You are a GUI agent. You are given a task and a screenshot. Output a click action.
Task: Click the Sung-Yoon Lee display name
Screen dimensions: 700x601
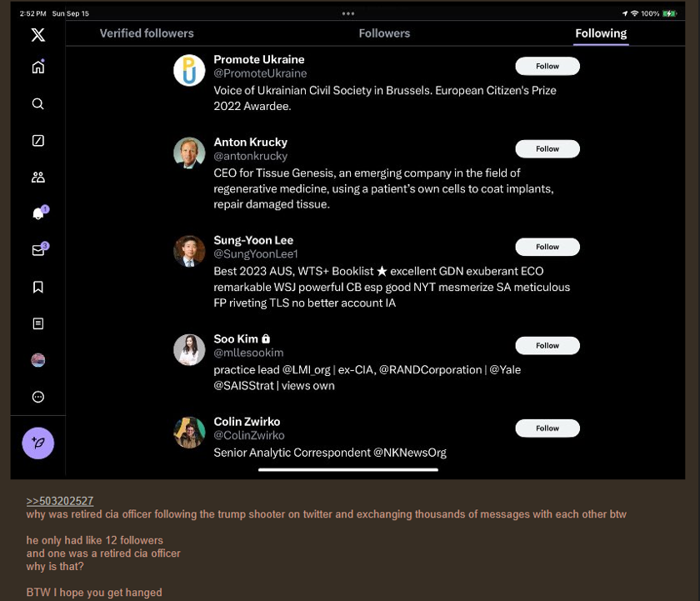253,240
